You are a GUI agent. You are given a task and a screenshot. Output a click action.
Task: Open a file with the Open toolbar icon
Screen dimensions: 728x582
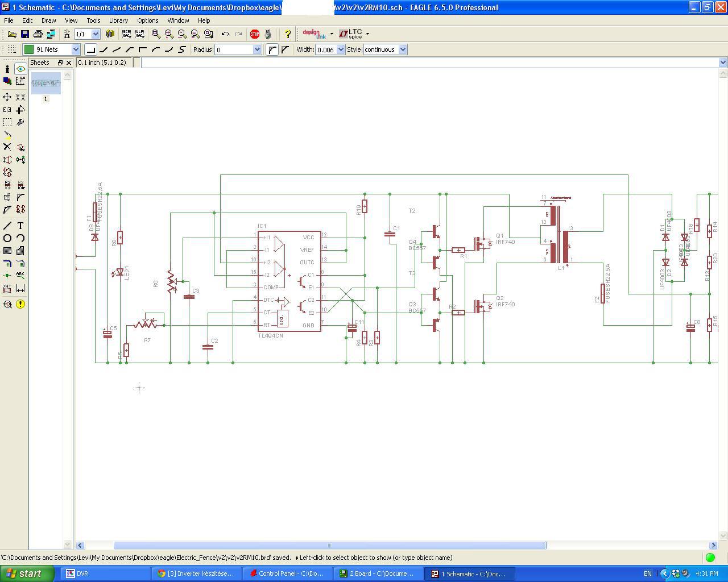point(11,34)
